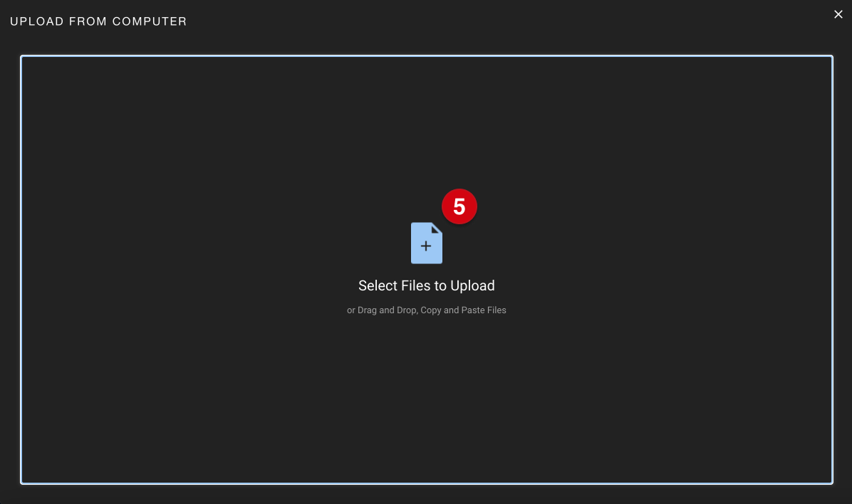Click the blue add-file document icon

click(427, 243)
